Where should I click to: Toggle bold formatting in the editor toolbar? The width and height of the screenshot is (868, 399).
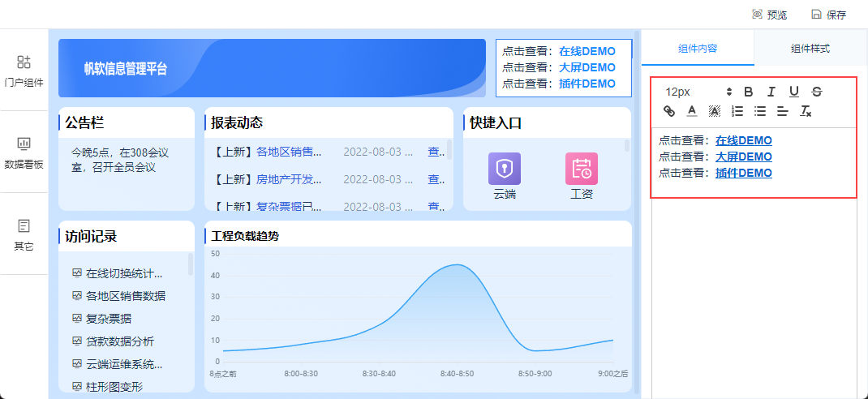click(x=748, y=92)
